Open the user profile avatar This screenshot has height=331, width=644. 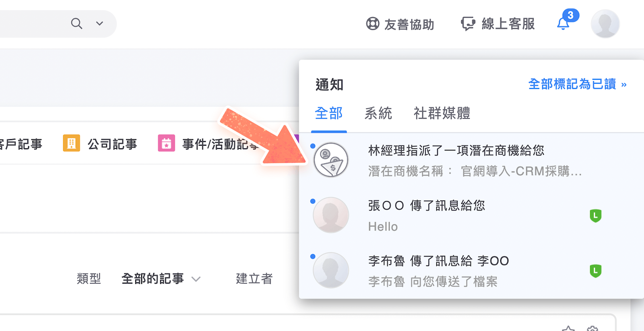(x=605, y=24)
